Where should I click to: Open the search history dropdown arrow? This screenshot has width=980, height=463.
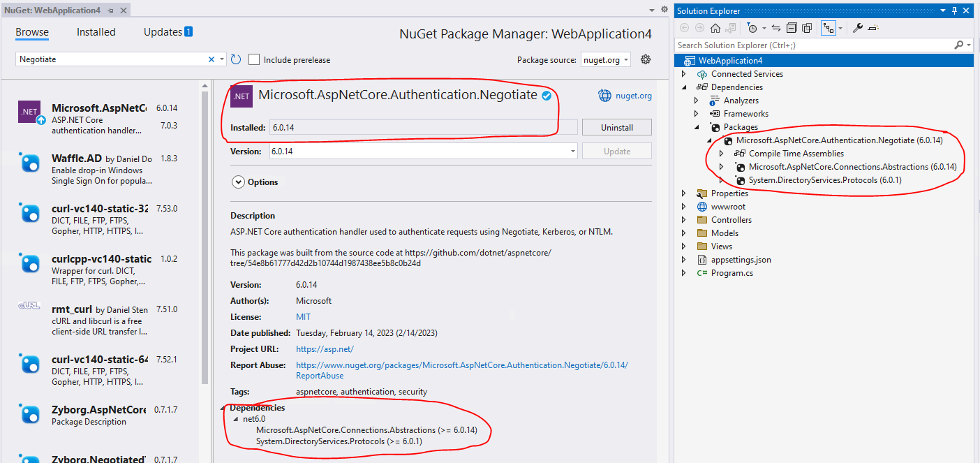[223, 59]
